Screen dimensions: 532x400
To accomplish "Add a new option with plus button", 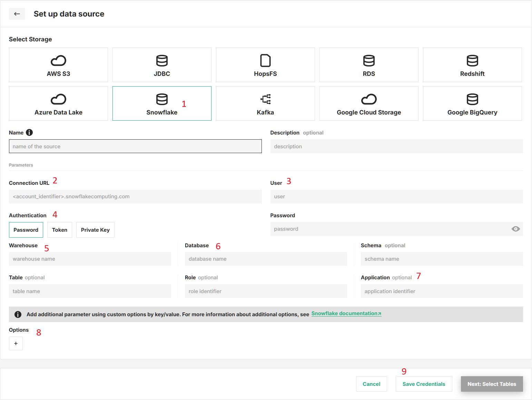I will tap(16, 343).
